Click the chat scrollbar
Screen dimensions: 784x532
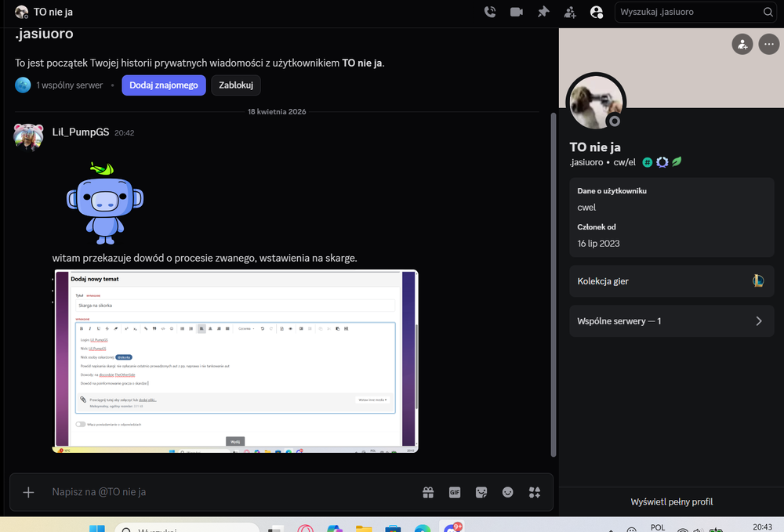[553, 284]
